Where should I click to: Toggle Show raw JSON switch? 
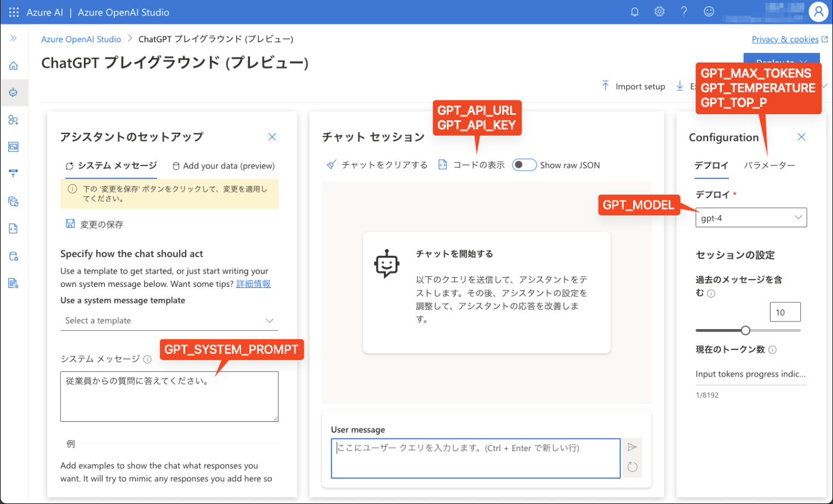pos(525,165)
